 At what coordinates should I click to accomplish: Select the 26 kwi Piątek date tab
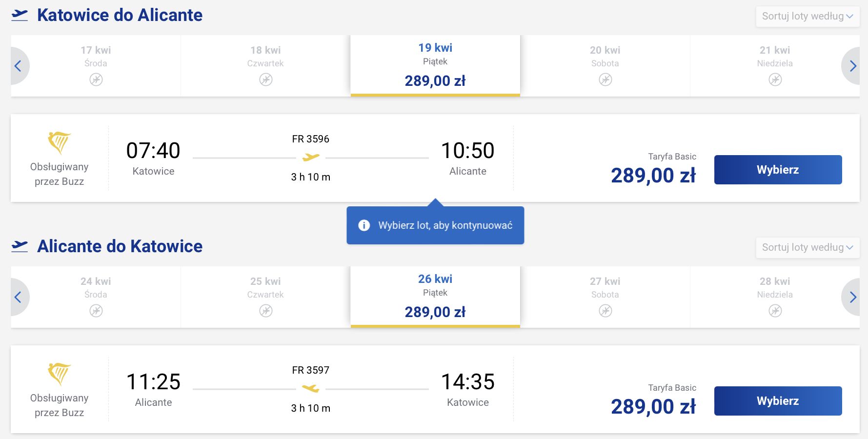pyautogui.click(x=435, y=297)
